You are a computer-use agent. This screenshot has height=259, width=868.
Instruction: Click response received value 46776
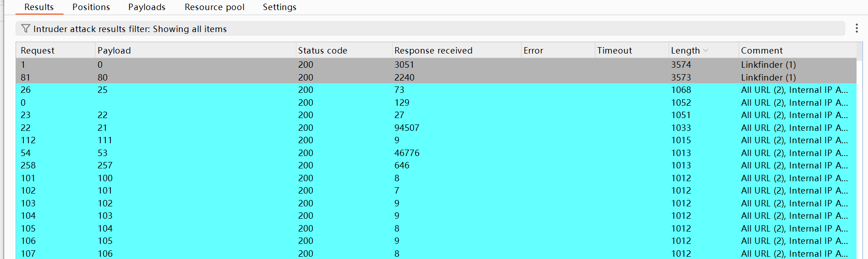pyautogui.click(x=407, y=153)
